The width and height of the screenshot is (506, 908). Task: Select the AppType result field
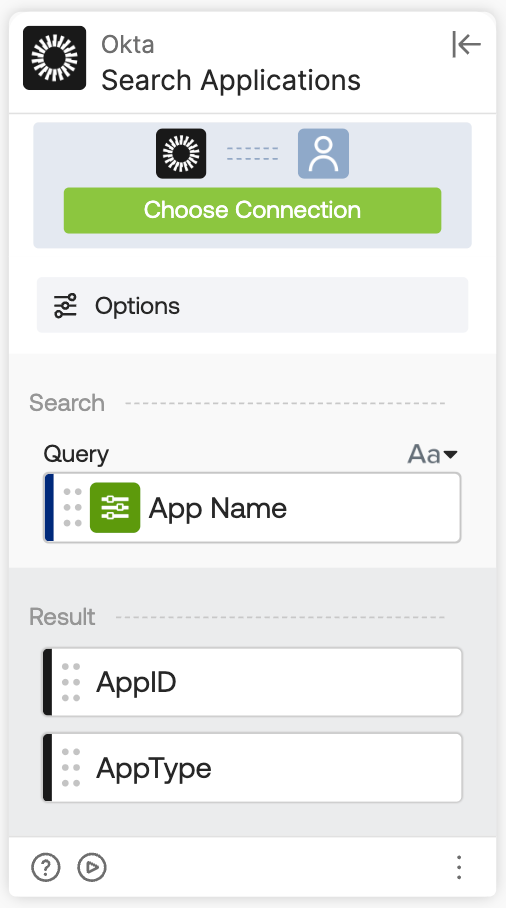click(x=252, y=768)
